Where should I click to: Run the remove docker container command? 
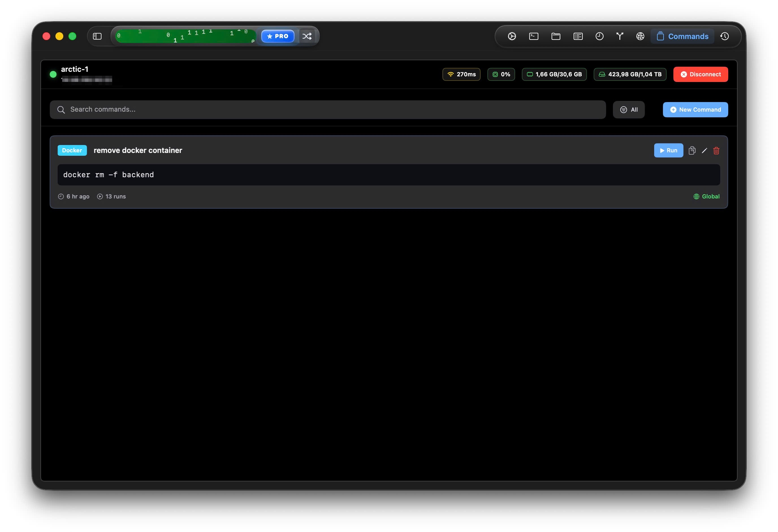[x=668, y=151]
